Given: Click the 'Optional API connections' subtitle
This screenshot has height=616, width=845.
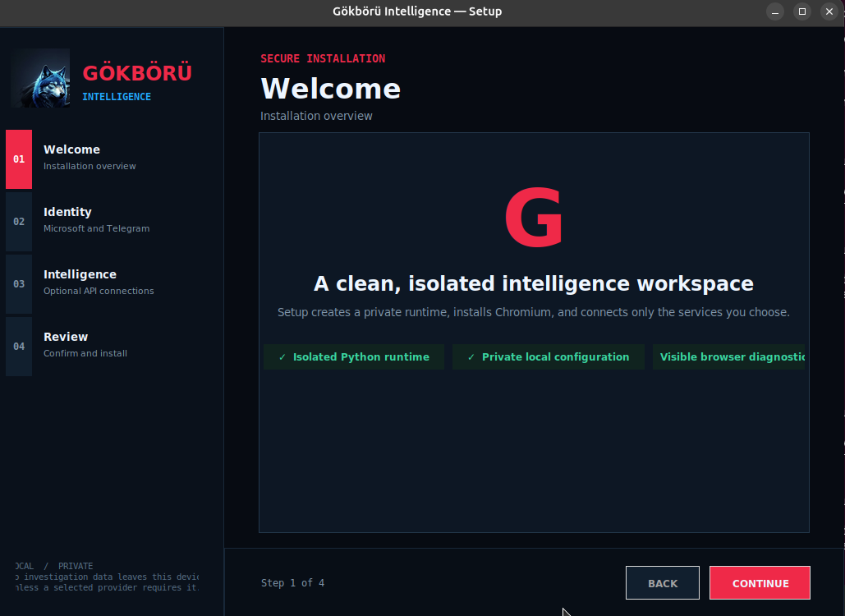Looking at the screenshot, I should pyautogui.click(x=99, y=291).
